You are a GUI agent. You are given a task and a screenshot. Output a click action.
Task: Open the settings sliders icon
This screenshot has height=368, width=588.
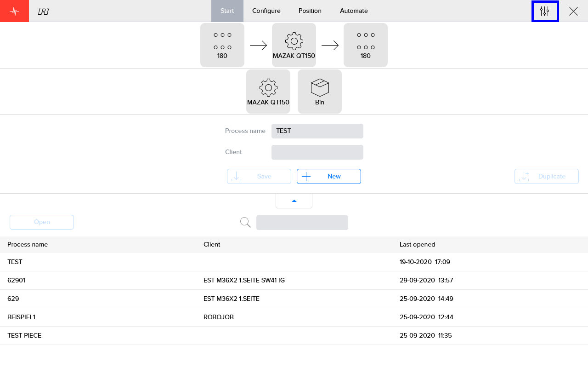pos(545,11)
